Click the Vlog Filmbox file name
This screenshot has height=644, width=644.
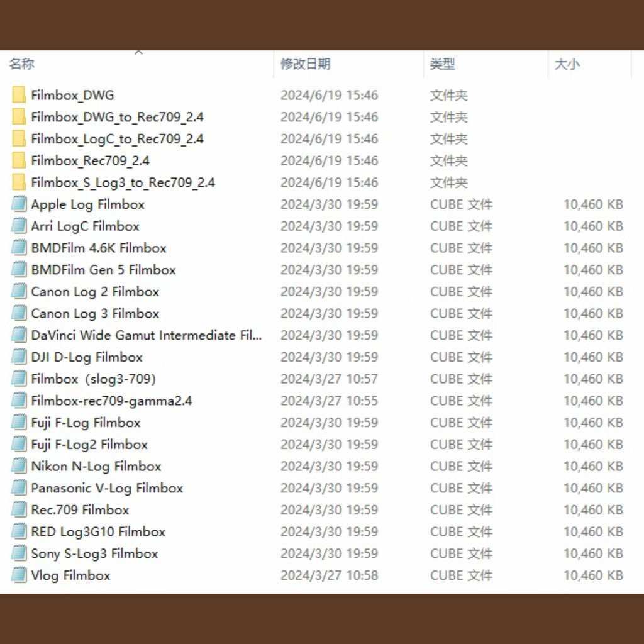pos(70,575)
